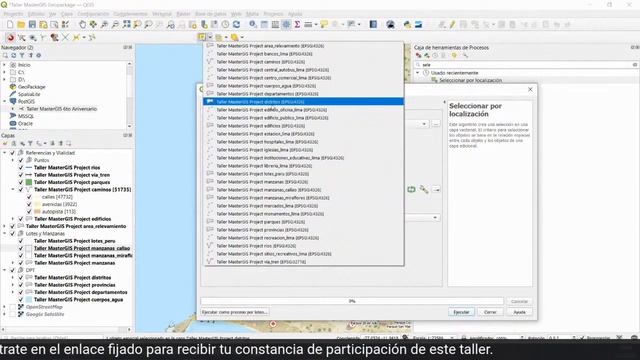Collapse the 'Referencias y Vialidad' group
640x360 pixels.
click(5, 153)
